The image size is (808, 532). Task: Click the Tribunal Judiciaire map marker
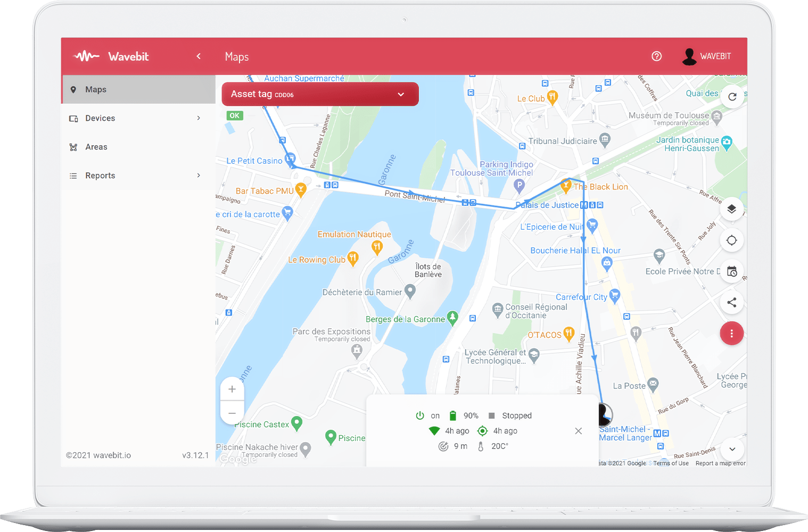pos(605,140)
